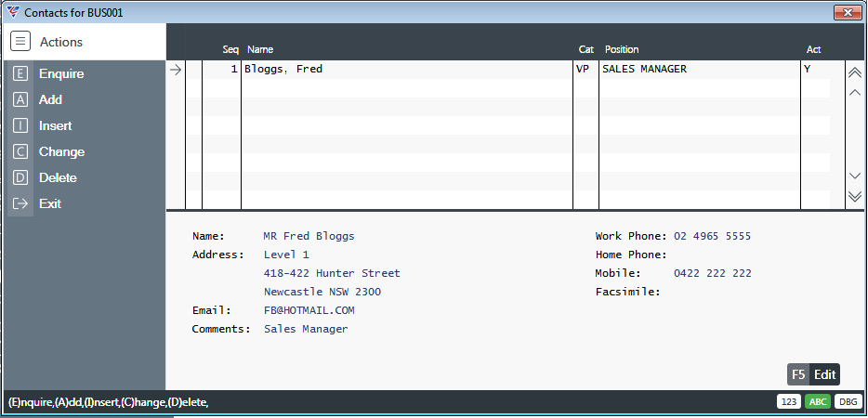This screenshot has height=418, width=868.
Task: Close the Contacts for BUS001 window
Action: pos(847,12)
